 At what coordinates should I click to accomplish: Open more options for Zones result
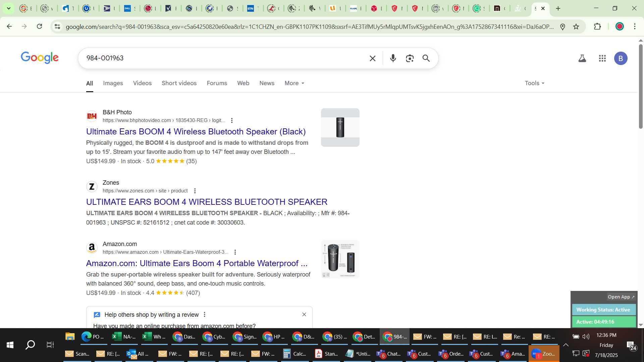pos(195,191)
